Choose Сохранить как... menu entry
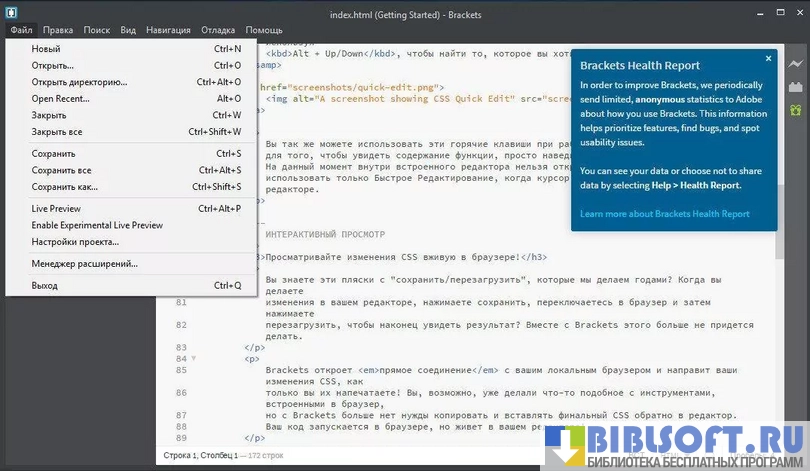810x471 pixels. [65, 187]
